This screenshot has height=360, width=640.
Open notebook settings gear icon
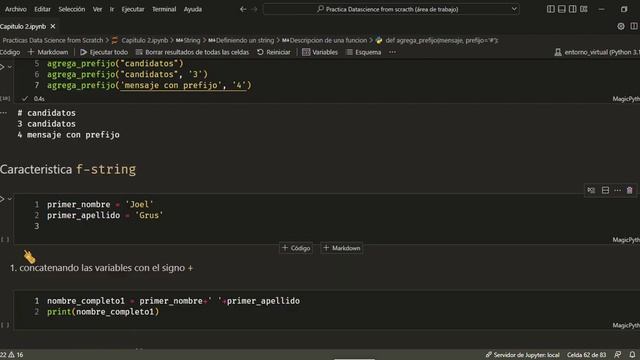tap(621, 27)
